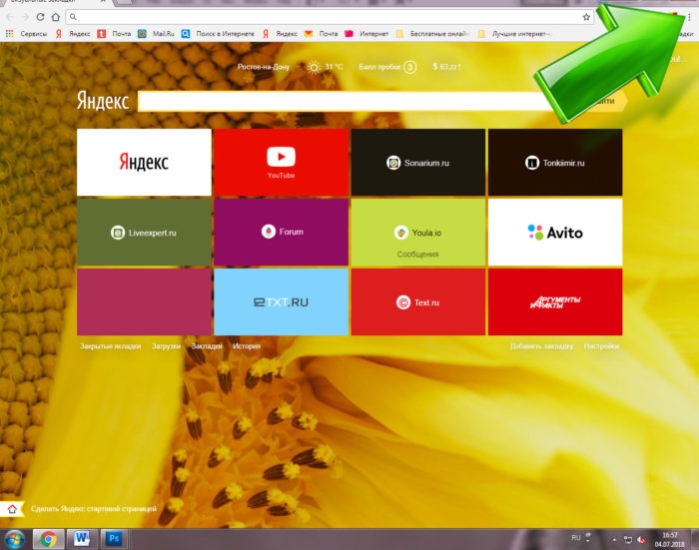Open Настройки link below tiles
699x550 pixels.
click(x=601, y=346)
